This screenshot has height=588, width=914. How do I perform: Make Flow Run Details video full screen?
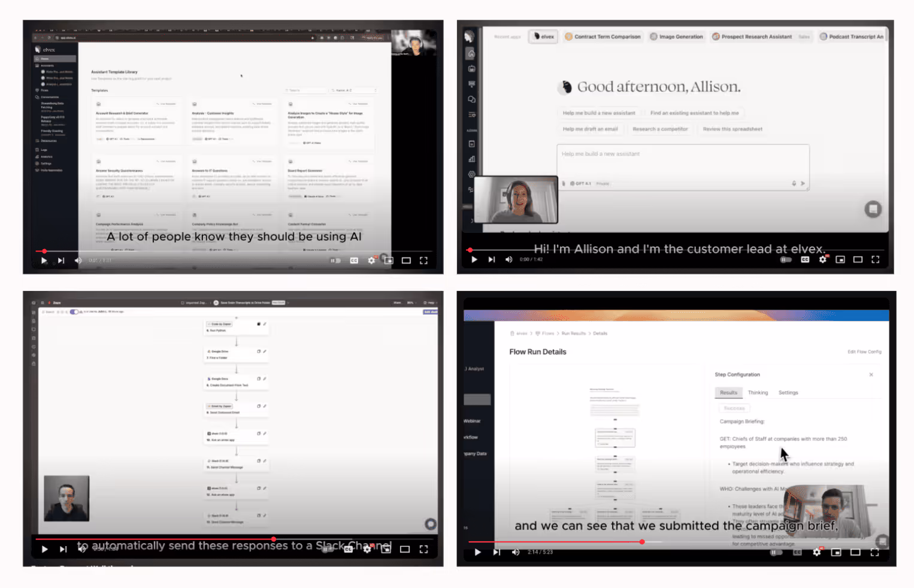tap(874, 552)
